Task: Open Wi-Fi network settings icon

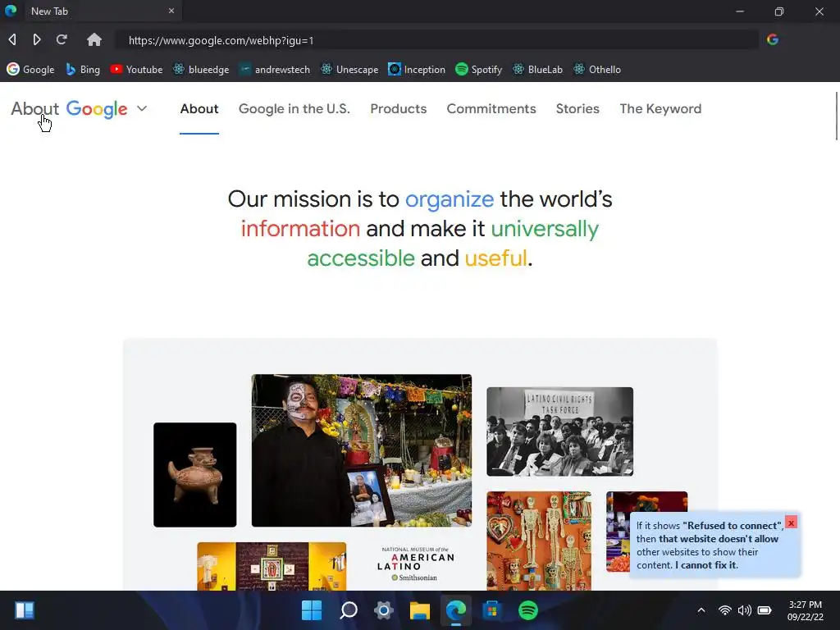Action: (x=725, y=610)
